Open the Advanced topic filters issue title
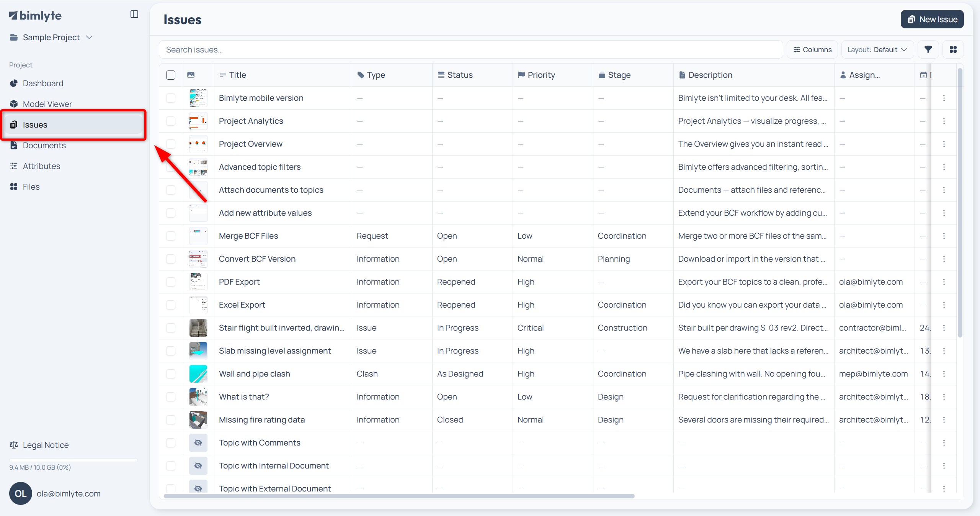This screenshot has width=980, height=516. [x=260, y=167]
